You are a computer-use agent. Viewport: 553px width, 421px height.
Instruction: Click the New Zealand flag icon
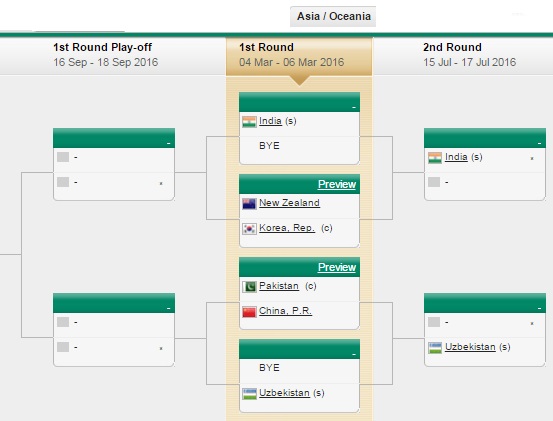click(249, 204)
